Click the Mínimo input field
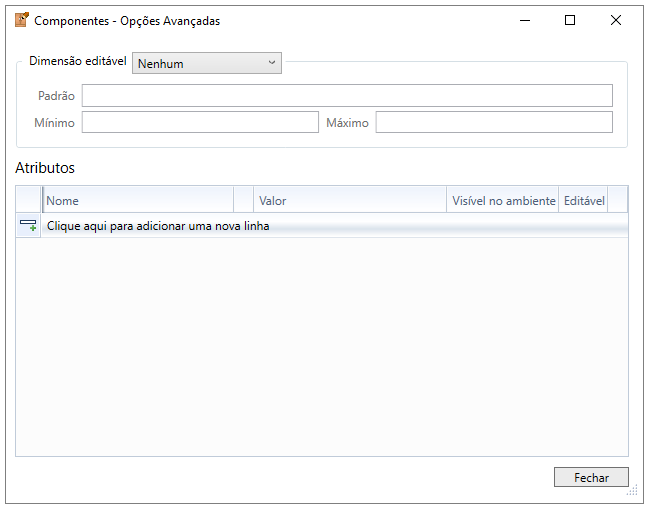Image resolution: width=647 pixels, height=507 pixels. point(200,122)
